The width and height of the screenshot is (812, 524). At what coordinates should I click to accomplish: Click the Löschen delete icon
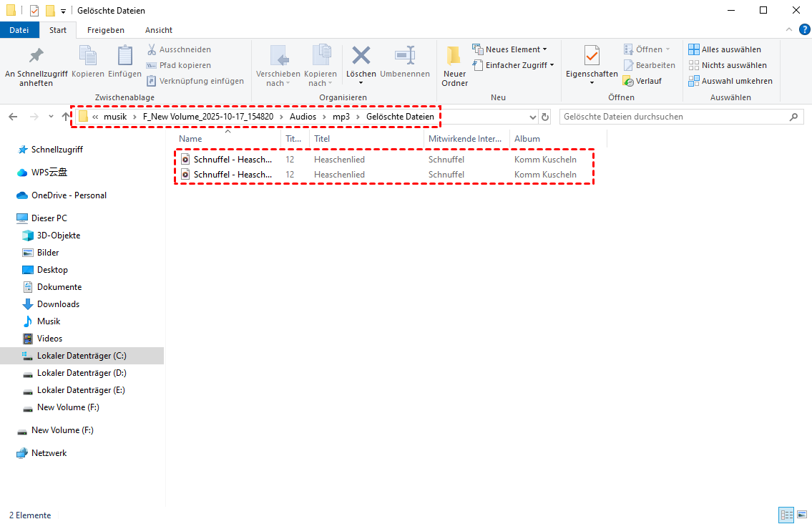click(x=361, y=57)
